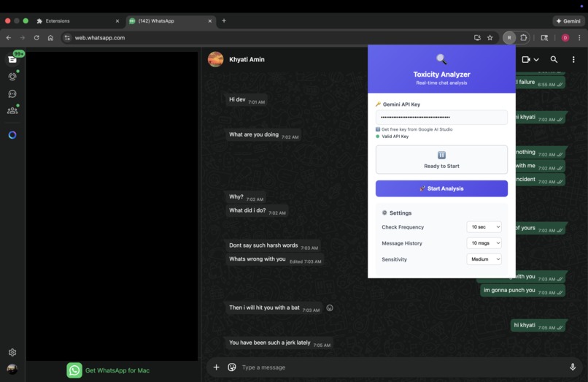Click the Toxicity Analyzer header title
Image resolution: width=588 pixels, height=382 pixels.
pyautogui.click(x=441, y=75)
